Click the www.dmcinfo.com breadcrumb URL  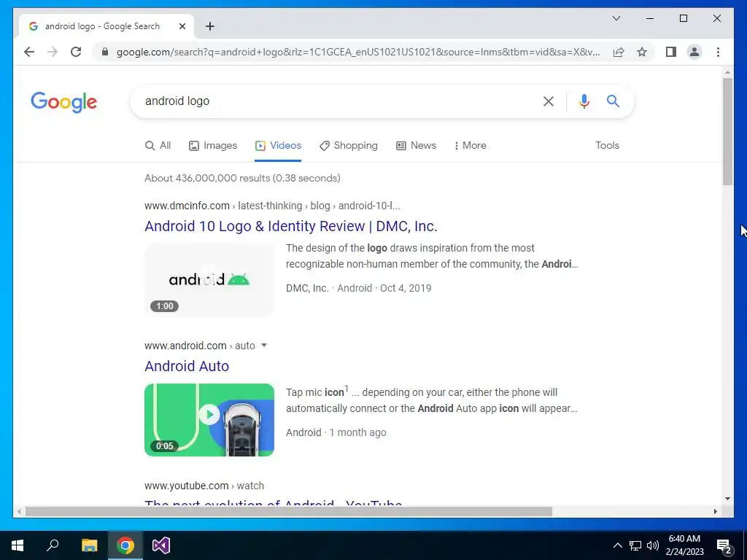[x=272, y=206]
